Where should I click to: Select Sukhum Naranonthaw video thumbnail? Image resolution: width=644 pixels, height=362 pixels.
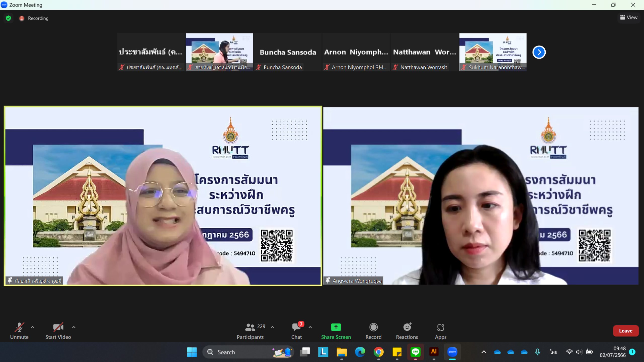click(493, 52)
